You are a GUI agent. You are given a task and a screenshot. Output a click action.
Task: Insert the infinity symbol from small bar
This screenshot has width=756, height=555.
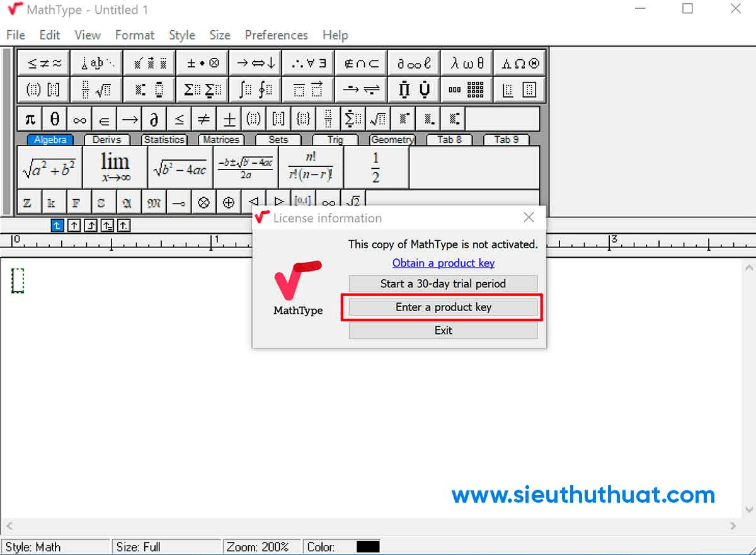point(79,119)
